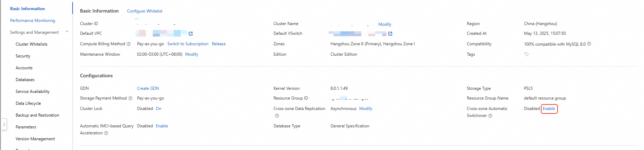Collapse the Settings and Management section
Image resolution: width=644 pixels, height=150 pixels.
(67, 32)
